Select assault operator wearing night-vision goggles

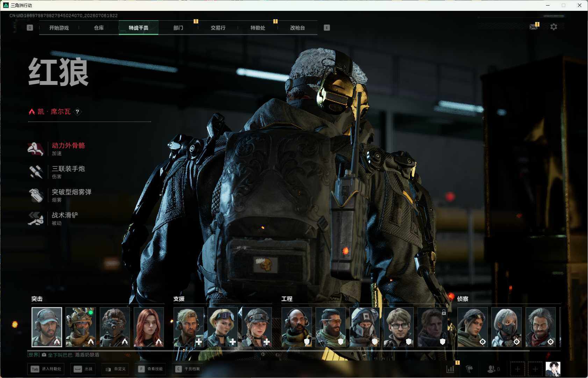(115, 327)
